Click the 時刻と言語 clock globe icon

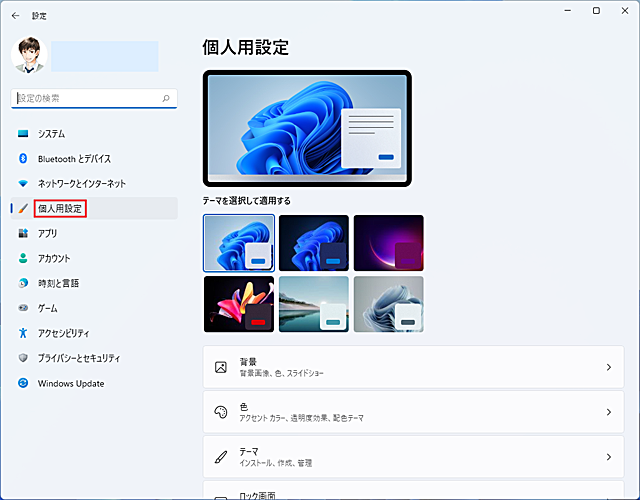(23, 283)
